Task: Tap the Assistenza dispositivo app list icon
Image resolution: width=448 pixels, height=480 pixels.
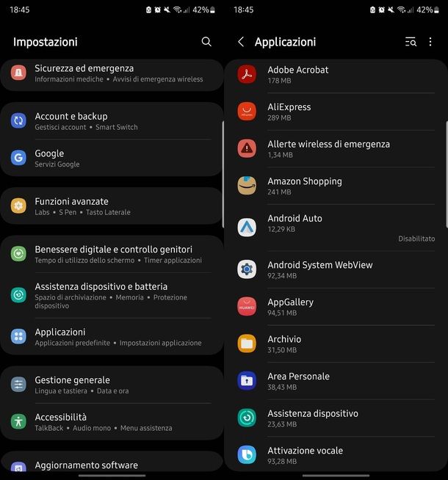Action: click(247, 418)
